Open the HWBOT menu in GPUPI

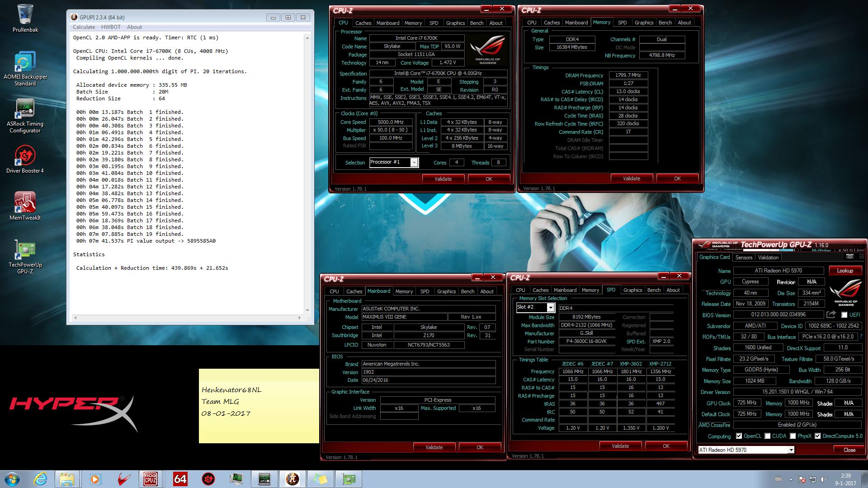tap(111, 27)
